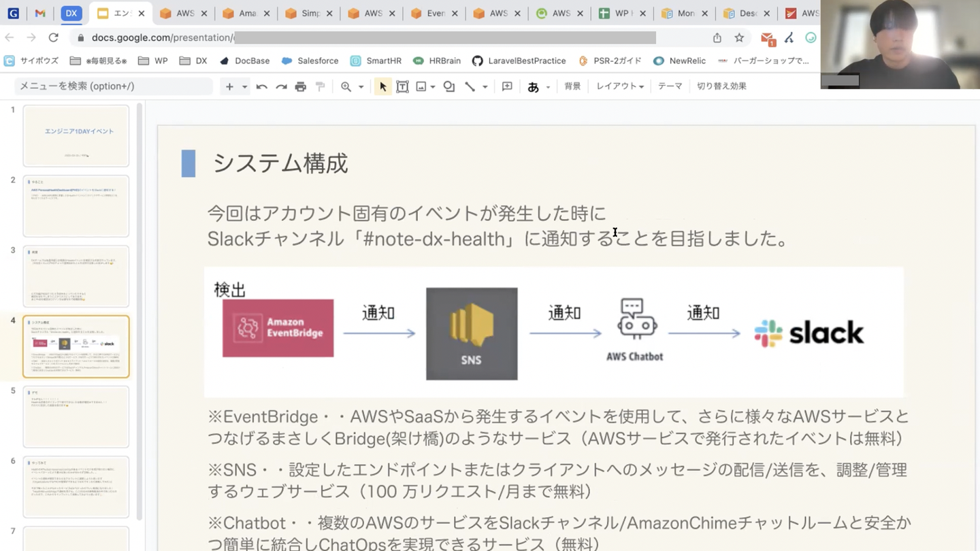Select the shape insert tool
This screenshot has width=980, height=551.
coord(449,86)
